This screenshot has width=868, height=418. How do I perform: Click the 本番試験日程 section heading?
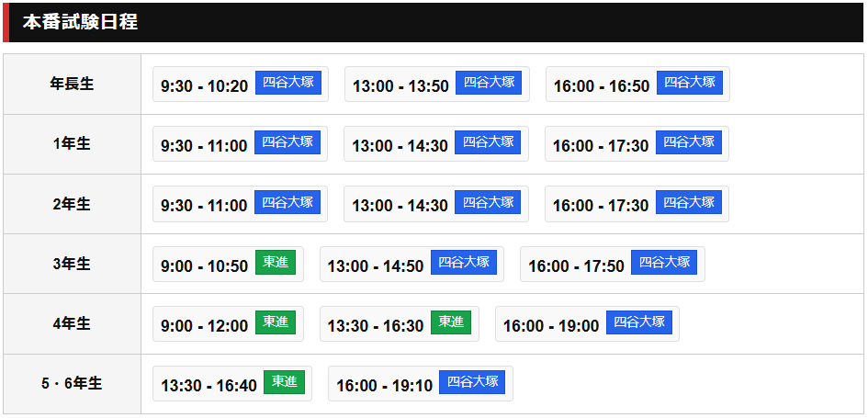pos(81,22)
